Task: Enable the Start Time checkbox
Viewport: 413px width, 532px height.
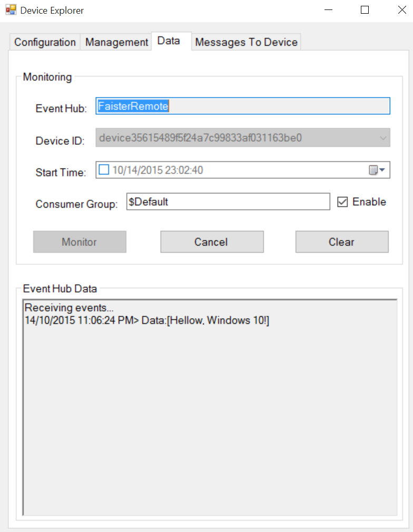Action: pyautogui.click(x=104, y=170)
